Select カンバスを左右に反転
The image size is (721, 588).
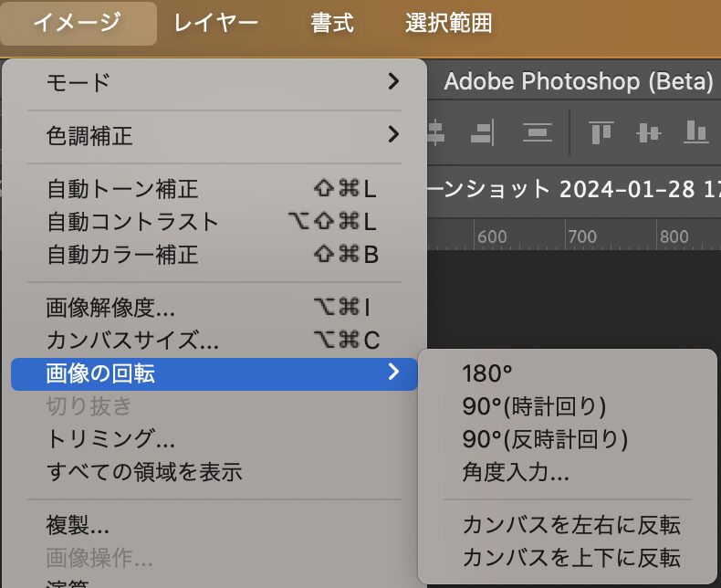571,525
